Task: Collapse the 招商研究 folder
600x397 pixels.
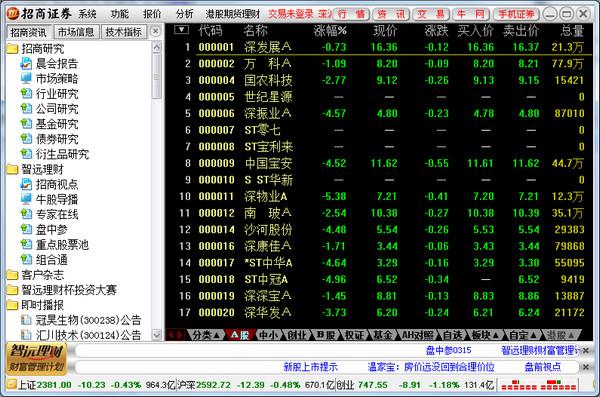Action: coord(12,49)
